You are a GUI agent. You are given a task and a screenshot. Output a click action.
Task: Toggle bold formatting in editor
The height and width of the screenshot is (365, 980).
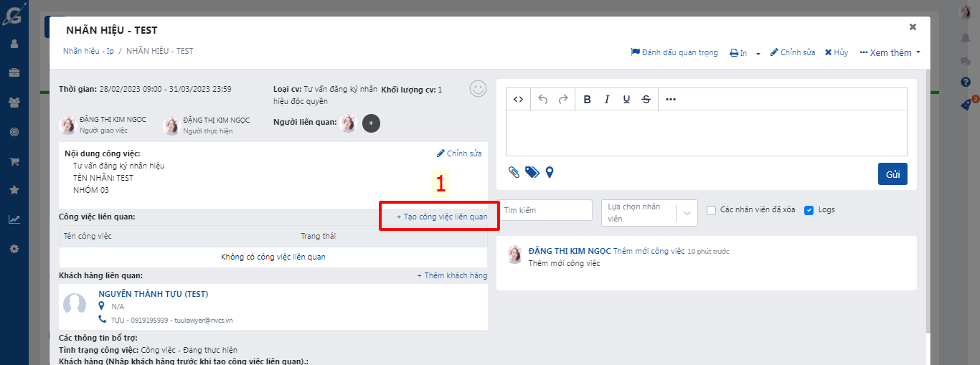(587, 99)
